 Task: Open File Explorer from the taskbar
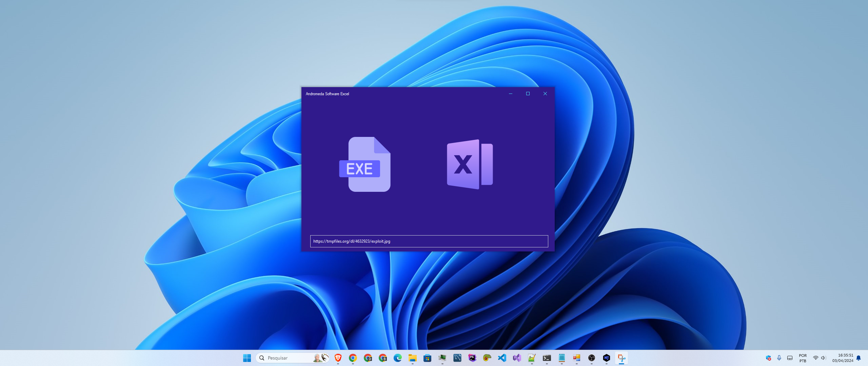pyautogui.click(x=412, y=358)
